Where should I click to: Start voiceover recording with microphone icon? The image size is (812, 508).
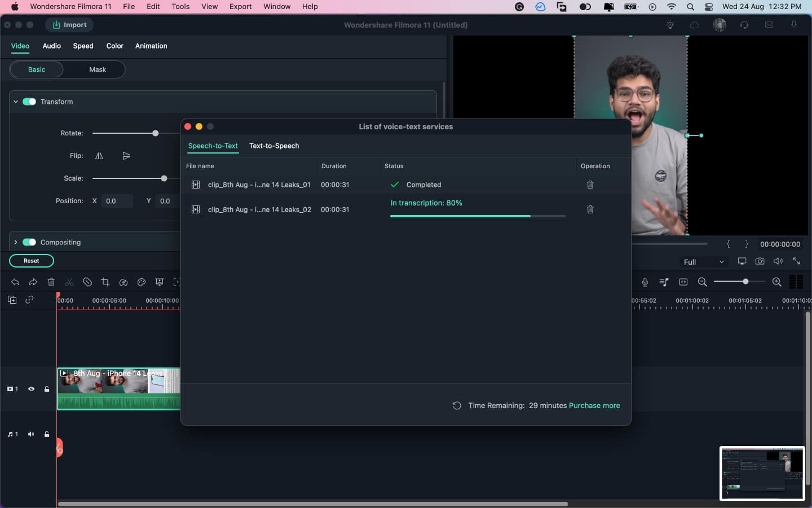(x=645, y=282)
